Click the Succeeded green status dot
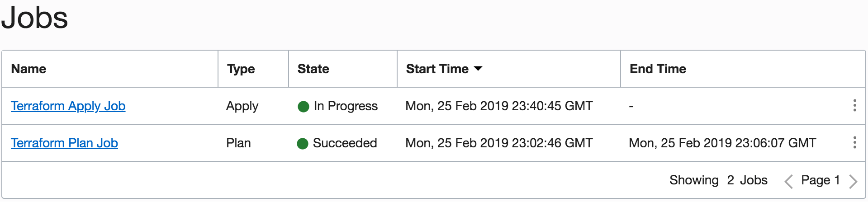 pos(302,144)
